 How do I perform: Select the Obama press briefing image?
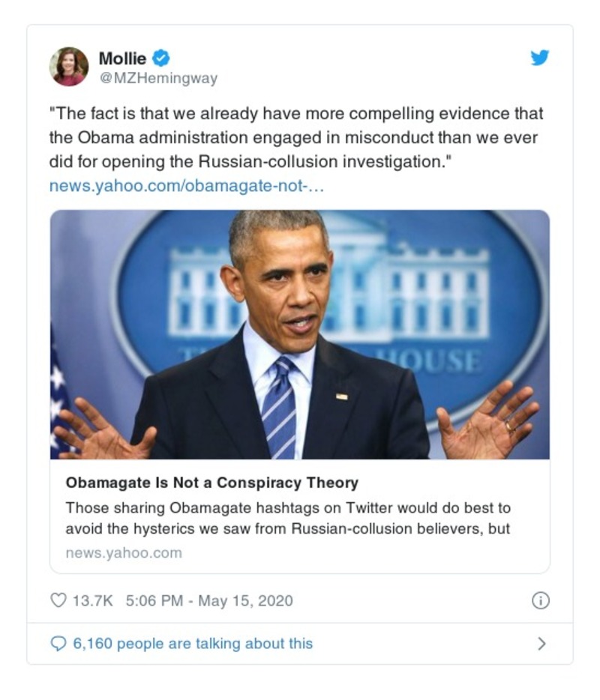point(300,337)
